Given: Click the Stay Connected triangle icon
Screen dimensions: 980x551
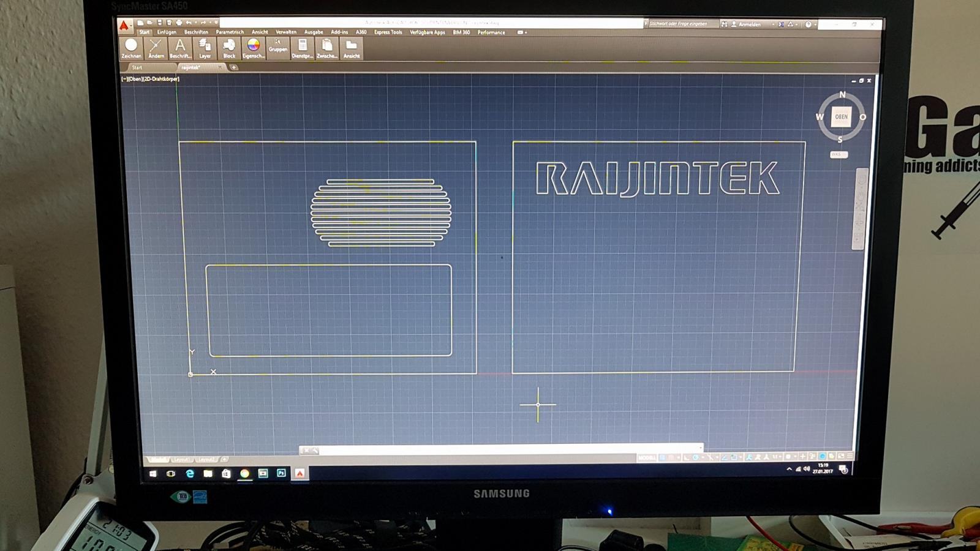Looking at the screenshot, I should click(790, 24).
